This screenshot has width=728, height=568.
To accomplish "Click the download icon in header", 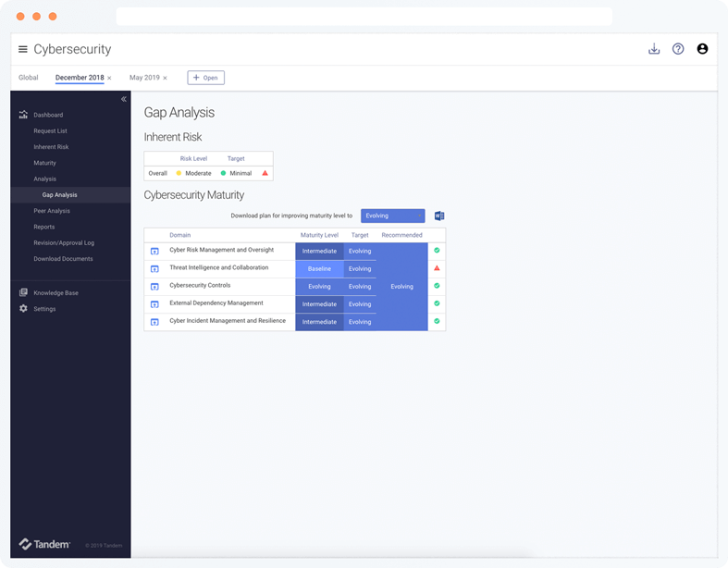I will tap(654, 49).
